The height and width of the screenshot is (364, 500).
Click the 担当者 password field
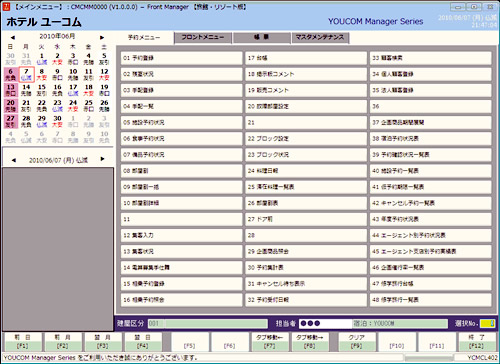pyautogui.click(x=326, y=323)
